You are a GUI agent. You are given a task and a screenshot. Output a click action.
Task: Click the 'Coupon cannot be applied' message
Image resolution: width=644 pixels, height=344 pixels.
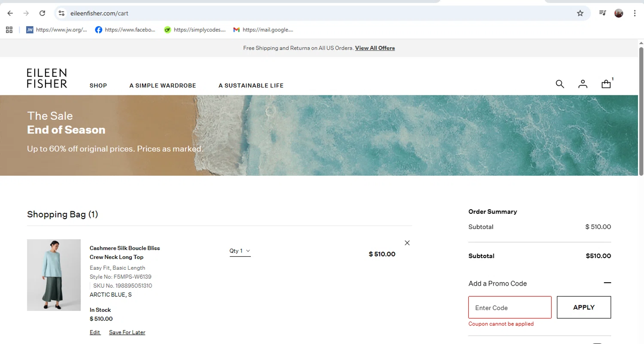point(501,324)
